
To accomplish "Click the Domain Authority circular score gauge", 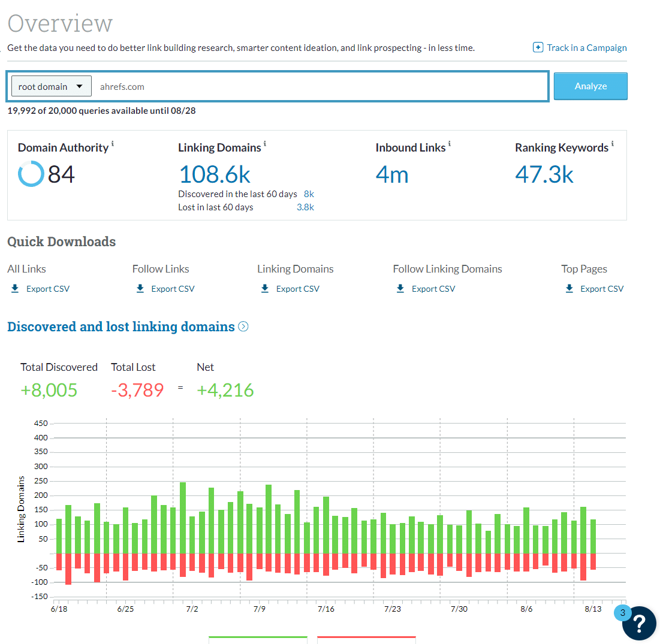I will (x=31, y=174).
